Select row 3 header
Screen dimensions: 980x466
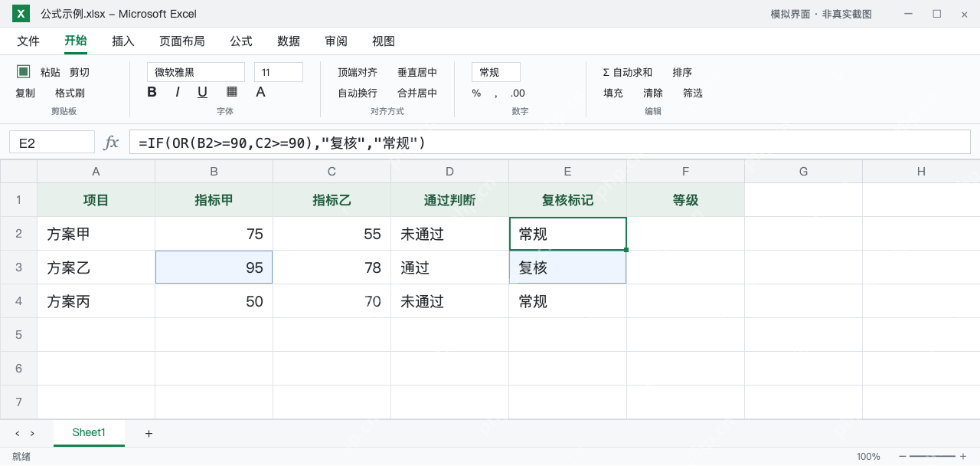pyautogui.click(x=18, y=267)
